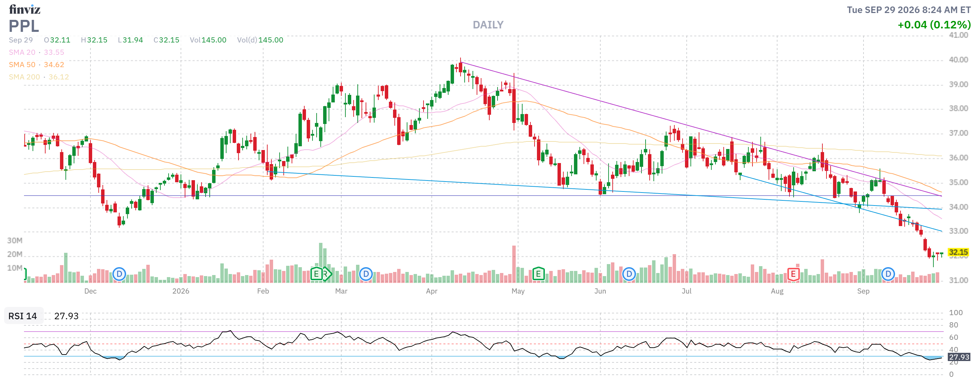Click the Mar month label
This screenshot has height=385, width=980.
341,291
